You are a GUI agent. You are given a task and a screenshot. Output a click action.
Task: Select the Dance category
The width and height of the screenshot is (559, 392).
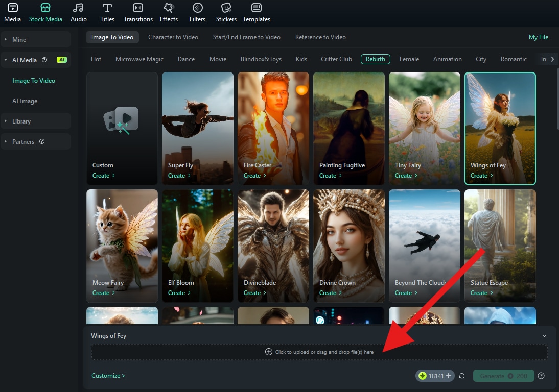click(x=186, y=59)
